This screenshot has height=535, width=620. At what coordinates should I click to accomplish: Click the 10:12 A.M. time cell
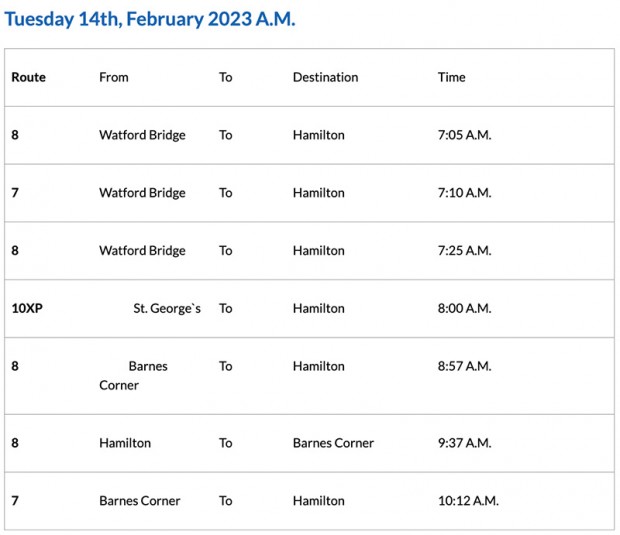(x=468, y=501)
